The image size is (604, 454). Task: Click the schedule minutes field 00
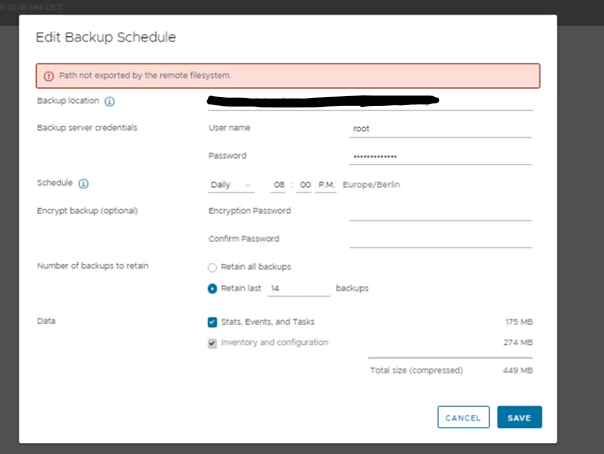(x=304, y=185)
